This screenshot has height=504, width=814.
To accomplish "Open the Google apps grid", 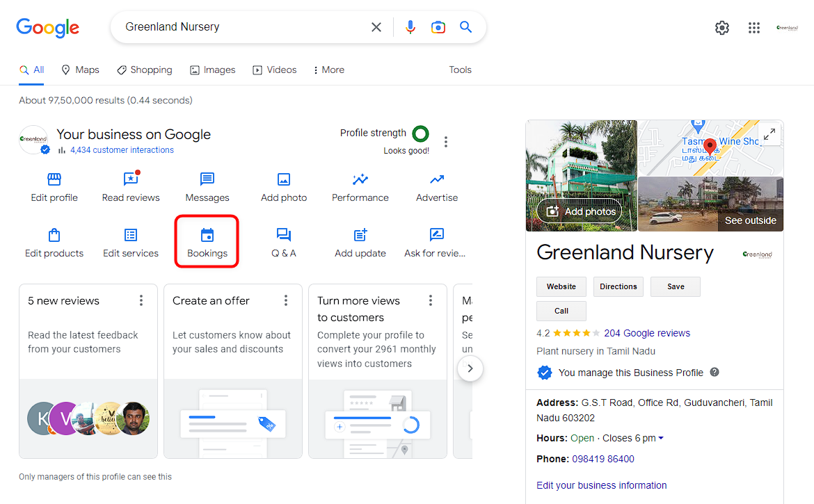I will (753, 28).
